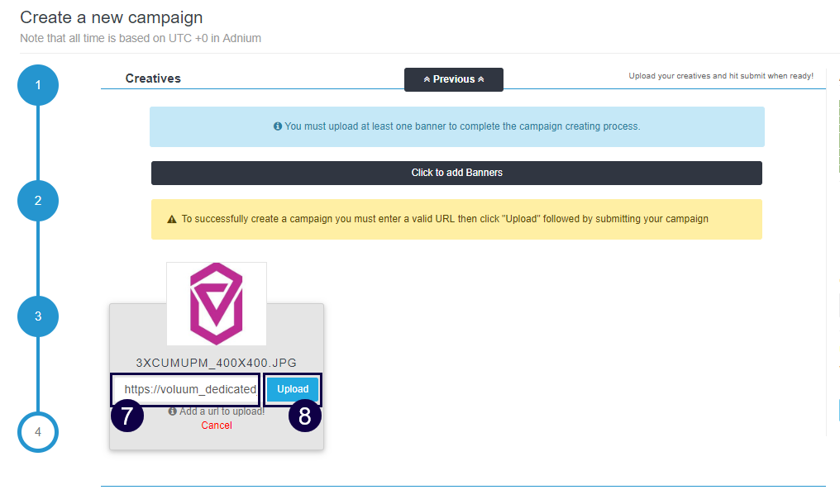840x504 pixels.
Task: Click info icon in blue banner notice
Action: (278, 126)
